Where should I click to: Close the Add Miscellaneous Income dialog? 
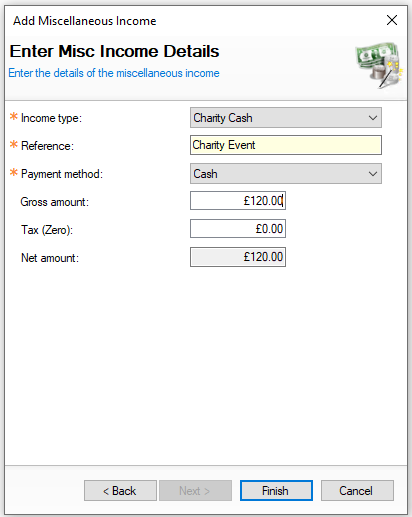coord(392,20)
